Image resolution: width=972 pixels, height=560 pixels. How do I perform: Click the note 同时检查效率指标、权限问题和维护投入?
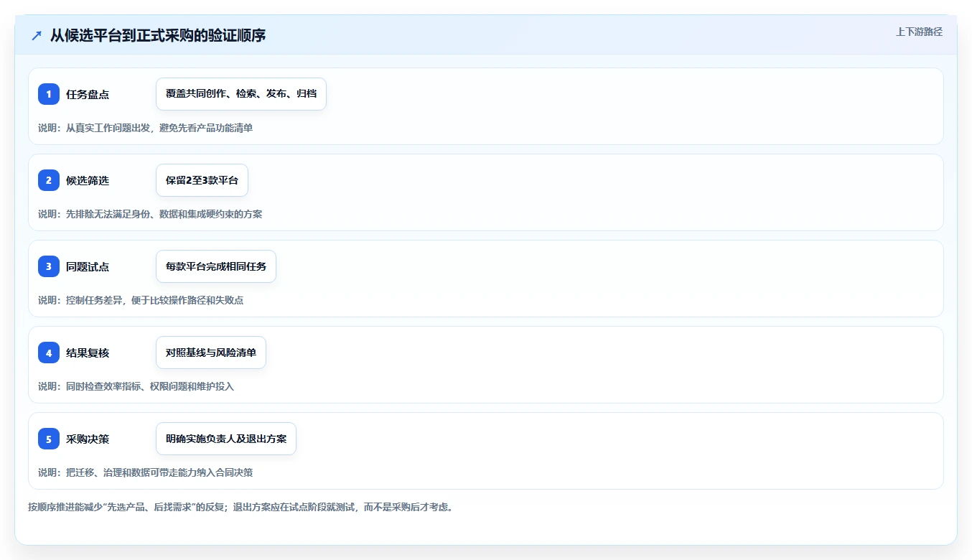tap(150, 386)
